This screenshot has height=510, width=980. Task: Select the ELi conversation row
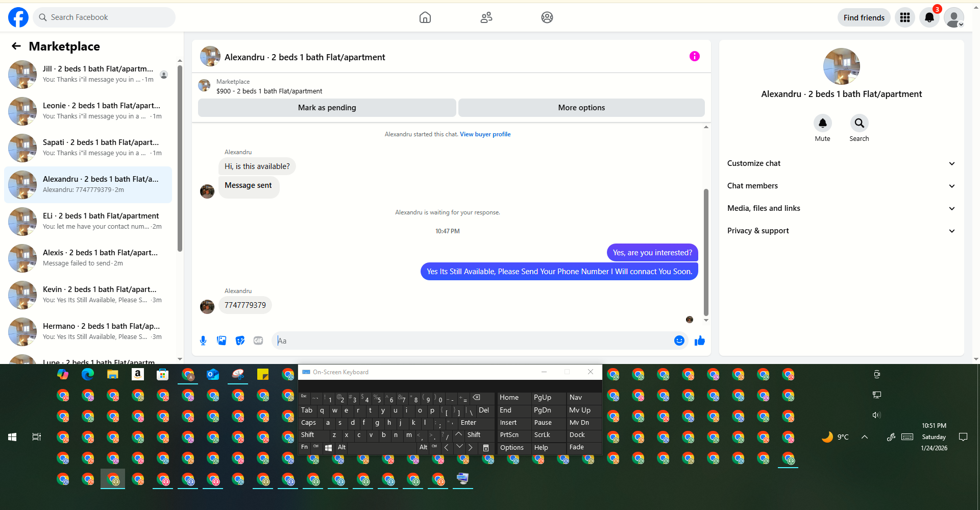[88, 221]
